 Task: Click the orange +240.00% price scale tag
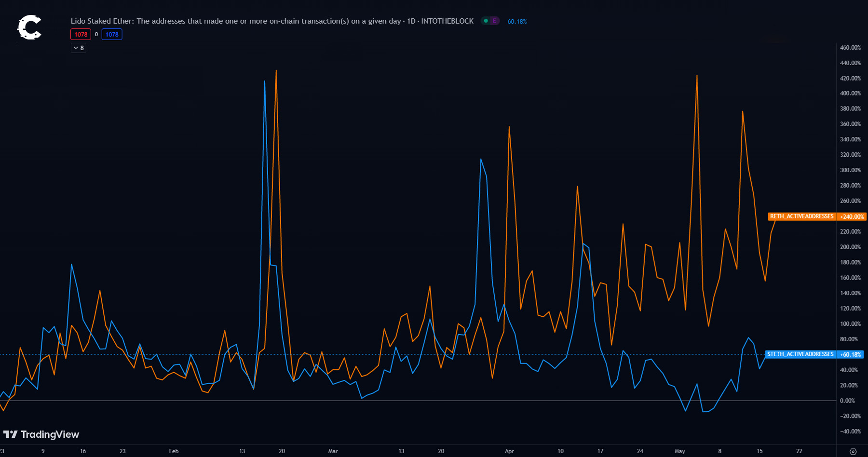pyautogui.click(x=852, y=217)
